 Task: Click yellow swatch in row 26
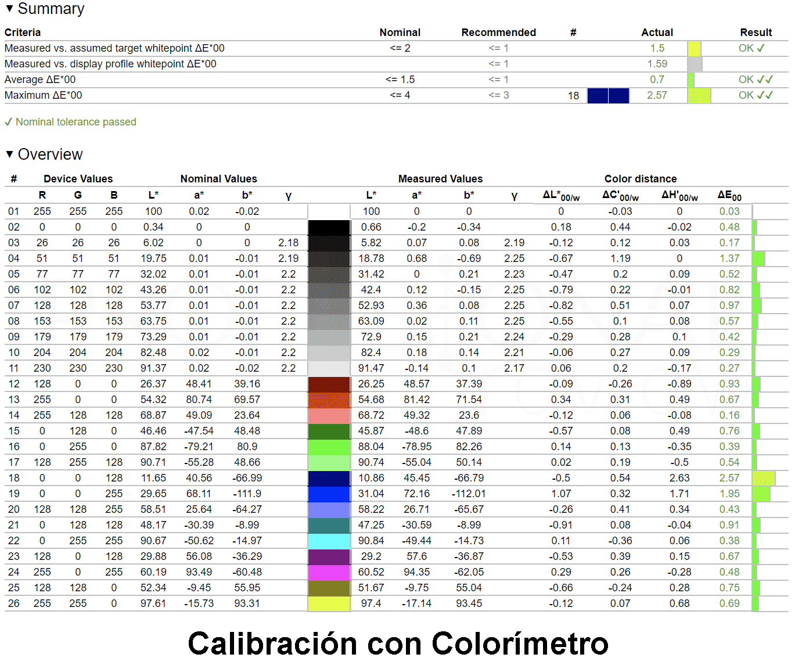coord(329,603)
